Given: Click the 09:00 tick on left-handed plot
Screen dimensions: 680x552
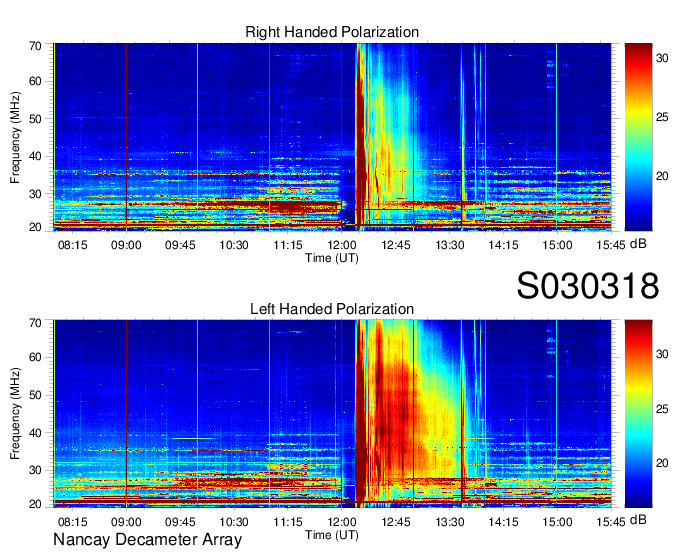Looking at the screenshot, I should point(126,522).
